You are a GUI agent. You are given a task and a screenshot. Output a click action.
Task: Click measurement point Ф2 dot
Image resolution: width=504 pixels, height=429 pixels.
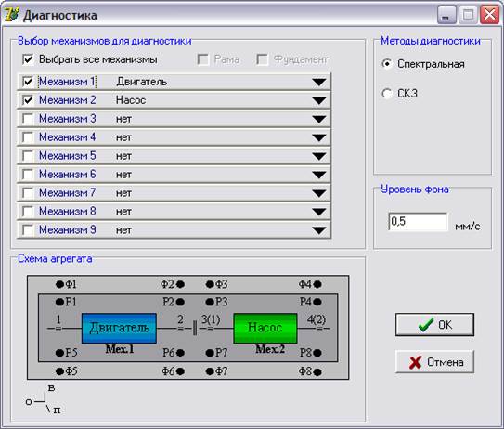[180, 284]
